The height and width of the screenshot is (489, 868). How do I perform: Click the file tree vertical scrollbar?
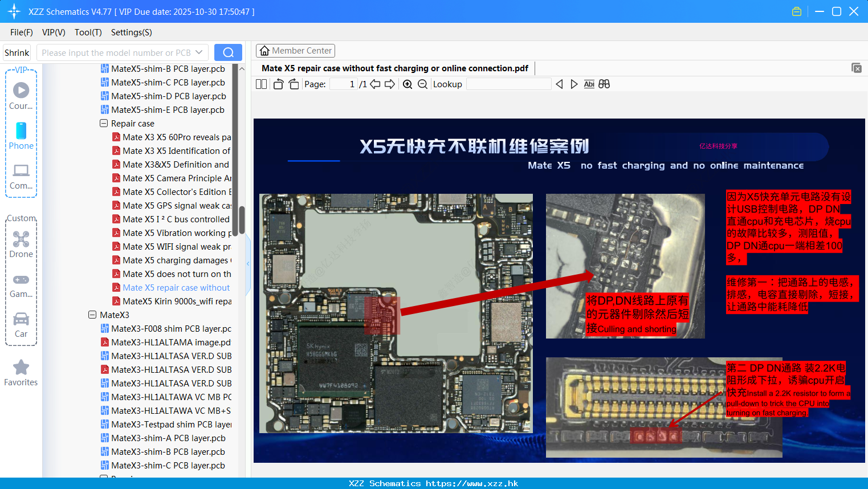tap(242, 220)
